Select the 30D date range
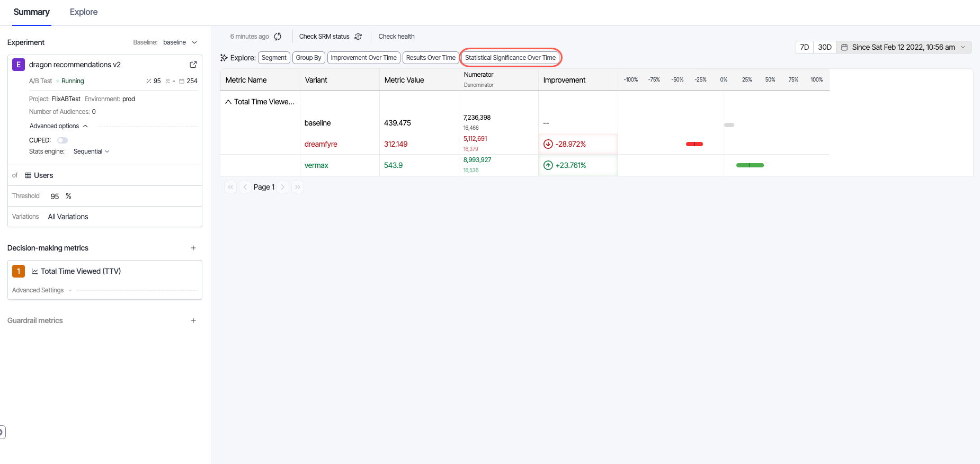This screenshot has height=464, width=980. coord(824,47)
